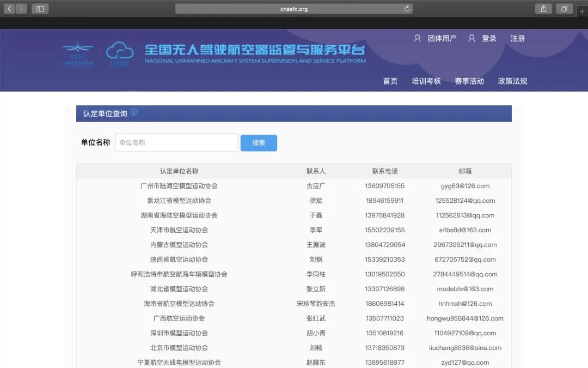
Task: Click the 登录 login link
Action: [x=489, y=38]
